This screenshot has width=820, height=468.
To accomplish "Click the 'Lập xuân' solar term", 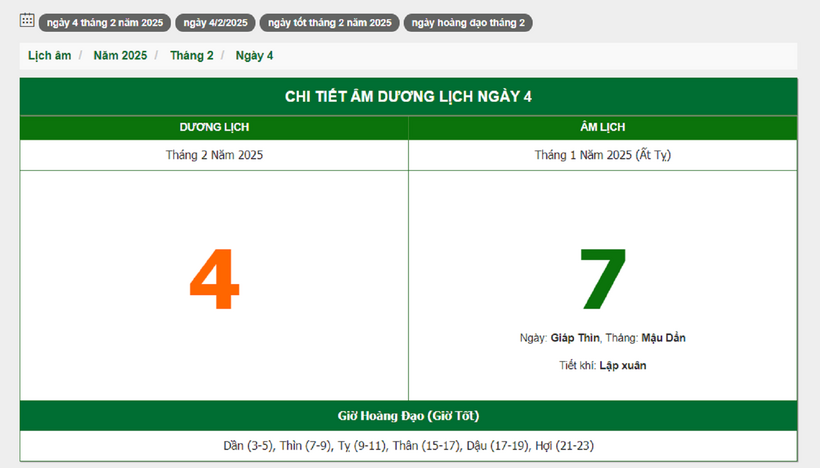I will [622, 366].
